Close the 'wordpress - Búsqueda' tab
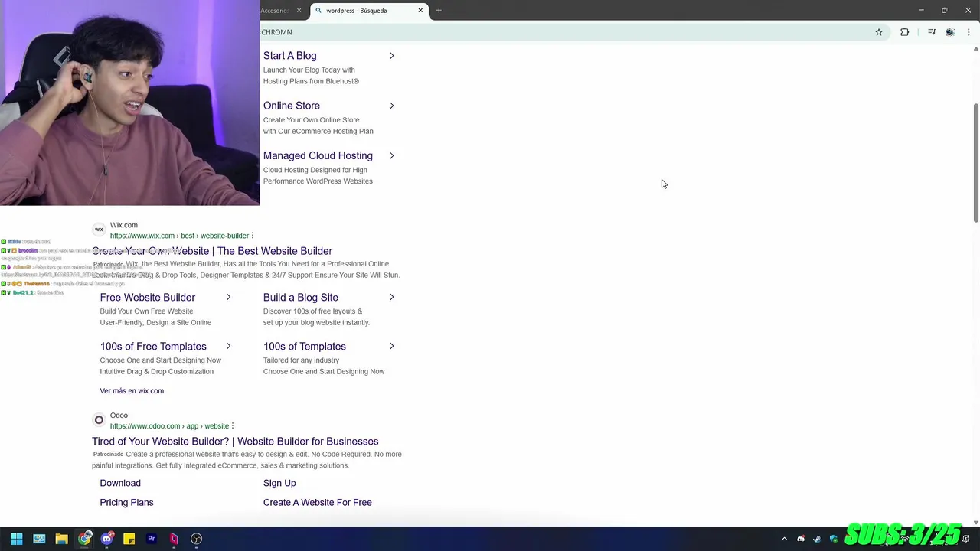 (420, 11)
